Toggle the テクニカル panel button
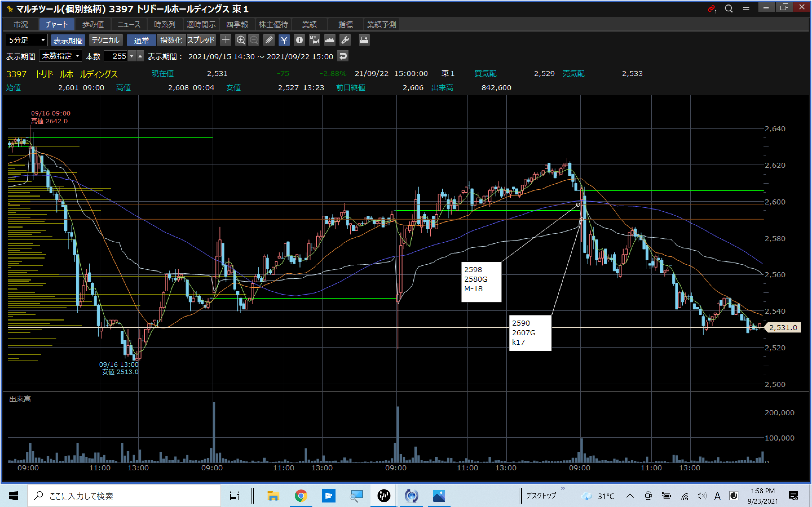The width and height of the screenshot is (812, 507). point(105,40)
